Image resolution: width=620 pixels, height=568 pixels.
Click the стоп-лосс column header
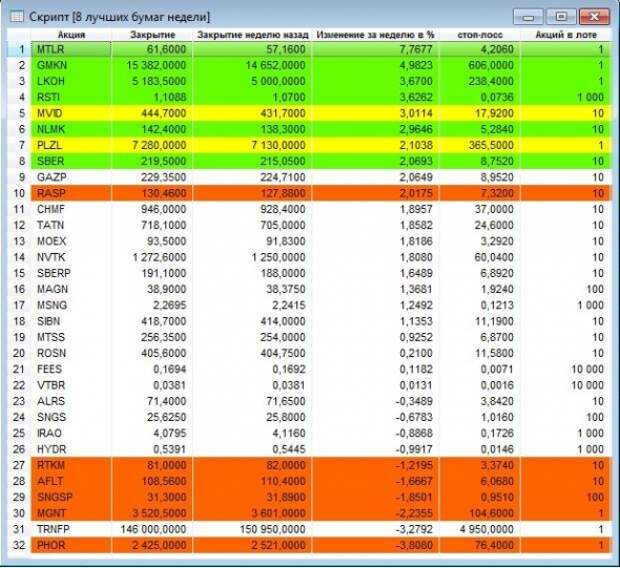click(x=480, y=35)
